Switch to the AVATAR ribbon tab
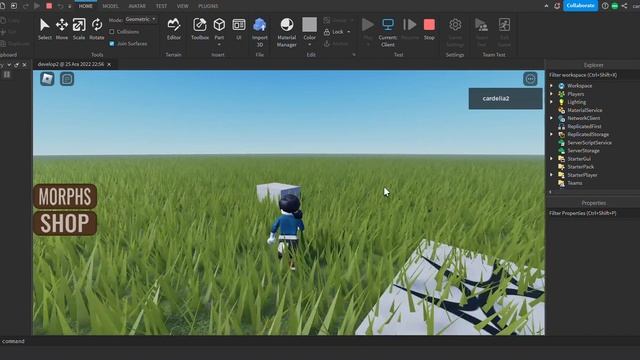The image size is (640, 360). (137, 6)
